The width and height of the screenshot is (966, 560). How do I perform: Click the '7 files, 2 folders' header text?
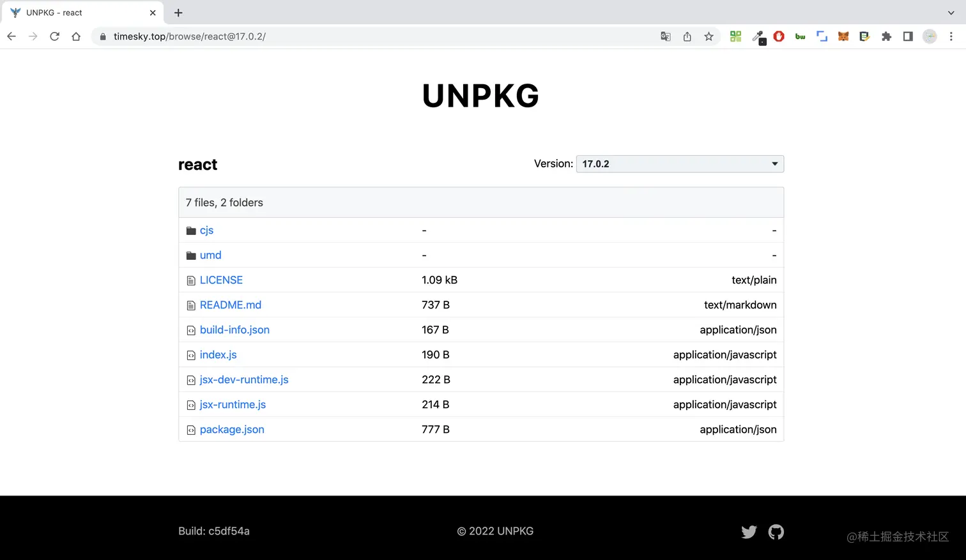tap(224, 203)
